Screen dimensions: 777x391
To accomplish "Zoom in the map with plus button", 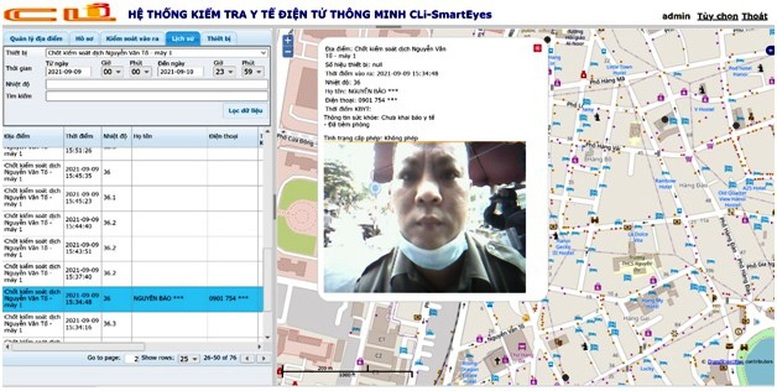I will click(288, 41).
